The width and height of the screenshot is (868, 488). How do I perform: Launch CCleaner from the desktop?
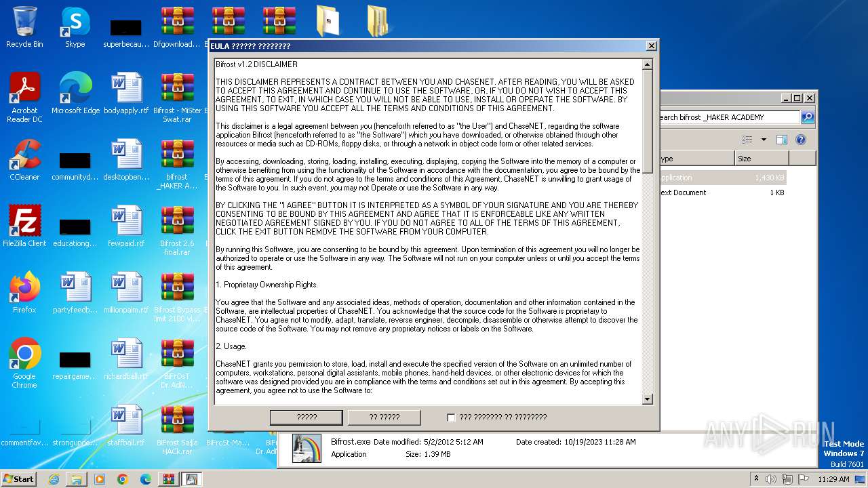click(24, 160)
